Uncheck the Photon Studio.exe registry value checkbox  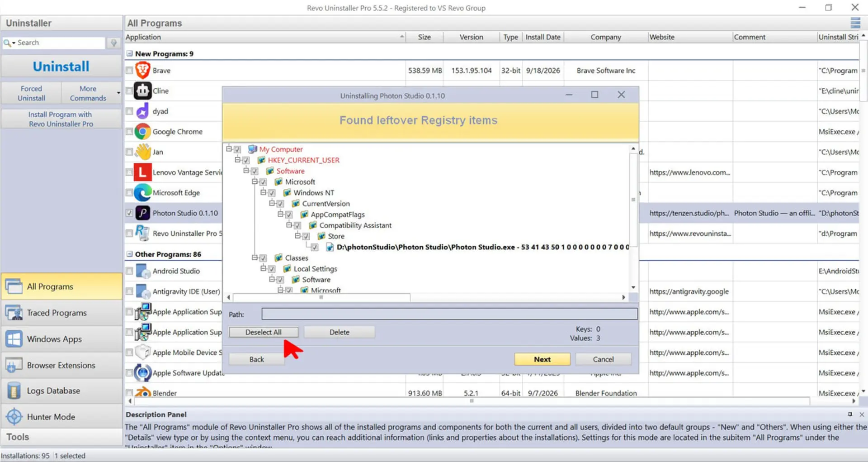click(315, 247)
